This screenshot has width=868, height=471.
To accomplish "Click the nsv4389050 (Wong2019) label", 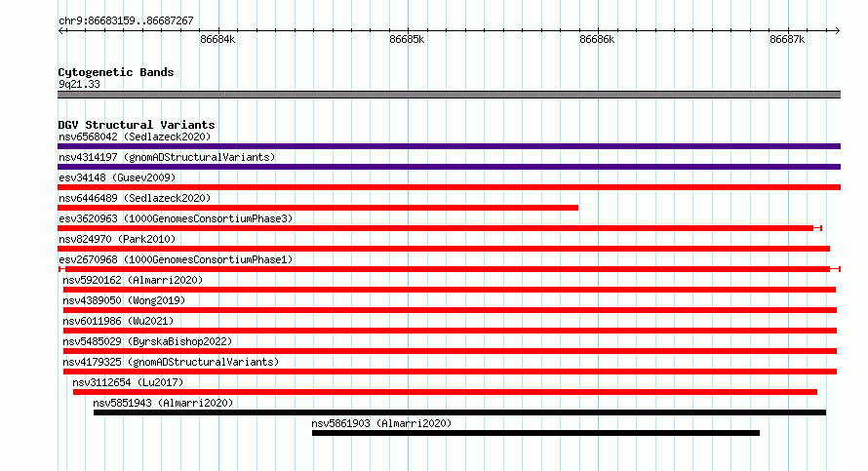I will (124, 300).
